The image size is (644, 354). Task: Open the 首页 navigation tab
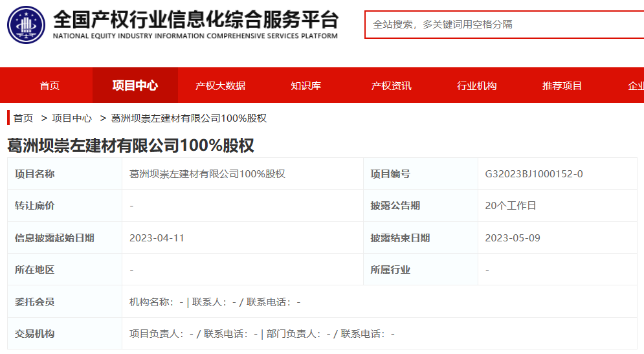(50, 85)
